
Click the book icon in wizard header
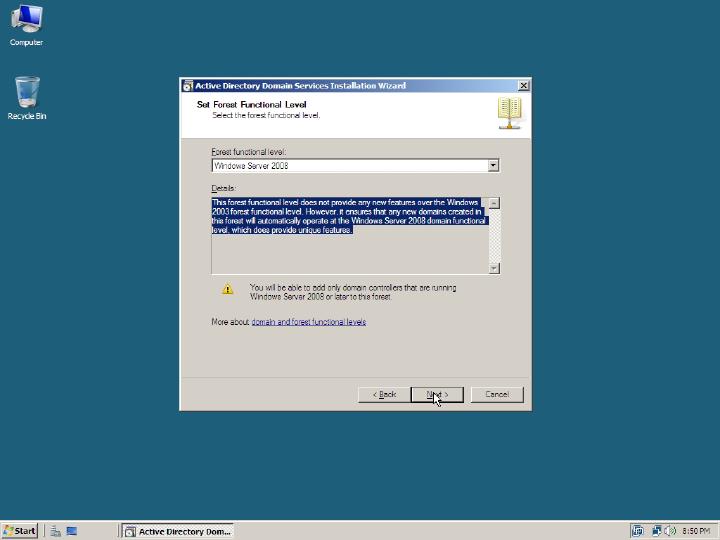(x=510, y=113)
